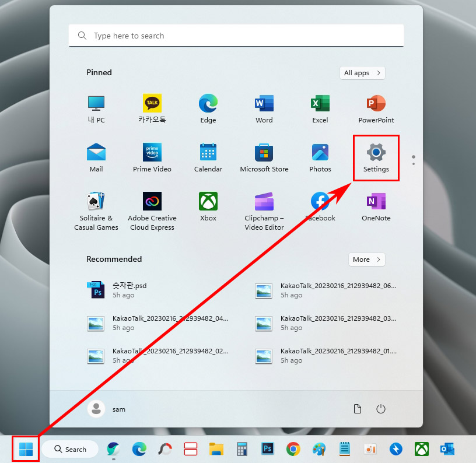Image resolution: width=476 pixels, height=463 pixels.
Task: Click the Edge icon on the taskbar
Action: [139, 449]
